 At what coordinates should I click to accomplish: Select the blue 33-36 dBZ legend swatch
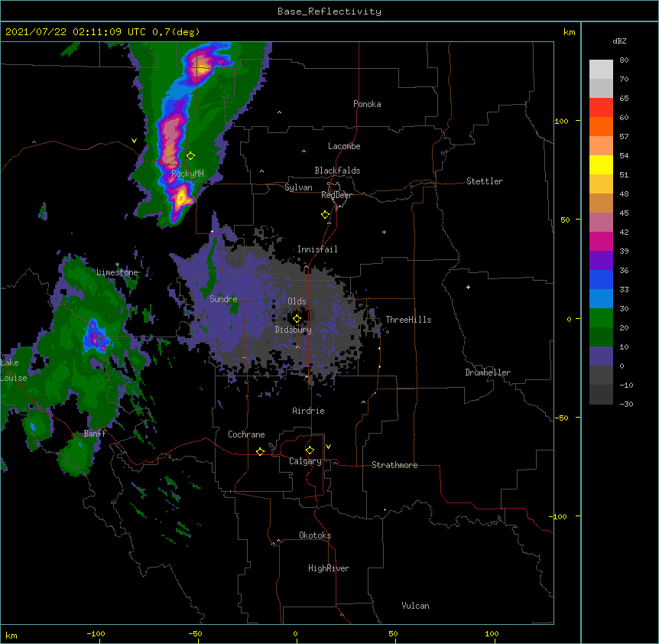601,279
